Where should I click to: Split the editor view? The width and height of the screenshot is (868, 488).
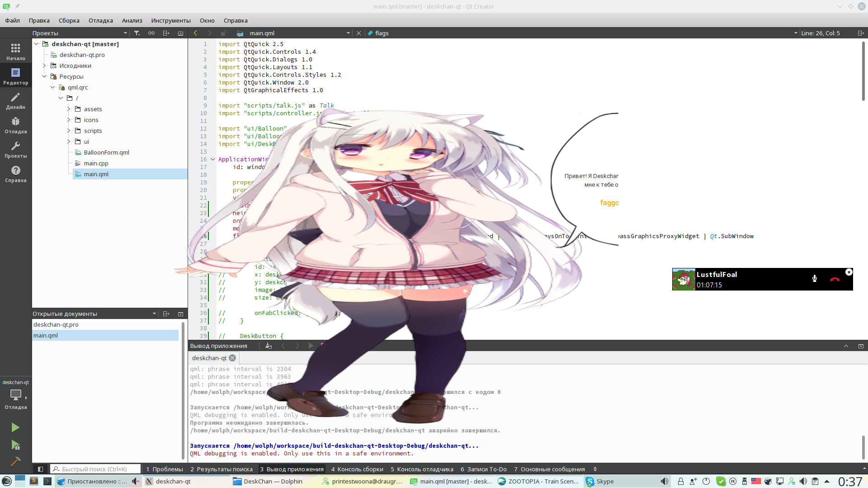860,33
